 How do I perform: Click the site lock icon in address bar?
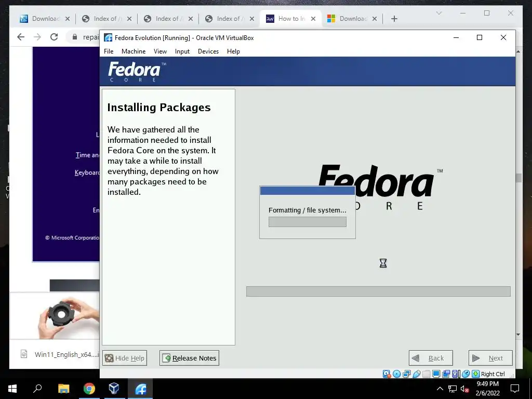(x=75, y=37)
